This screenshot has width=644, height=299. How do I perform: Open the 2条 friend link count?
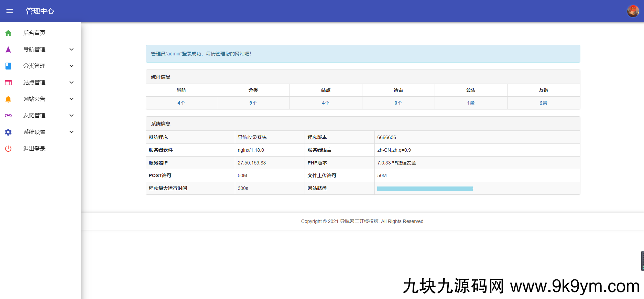pyautogui.click(x=543, y=103)
